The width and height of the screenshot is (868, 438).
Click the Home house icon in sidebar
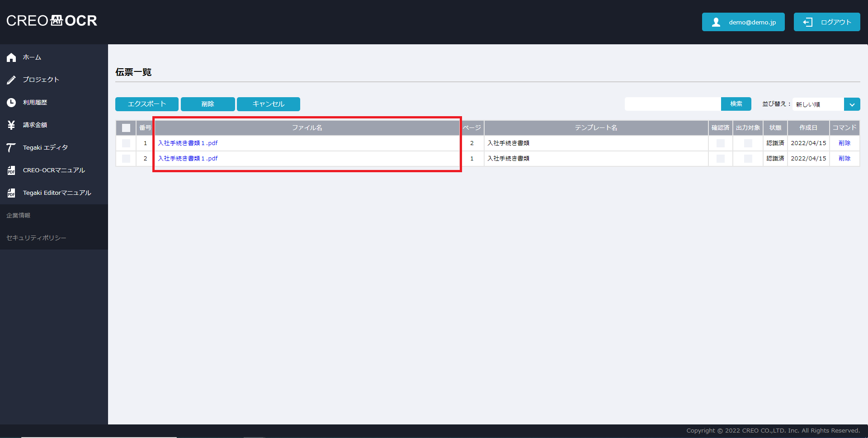(x=11, y=57)
